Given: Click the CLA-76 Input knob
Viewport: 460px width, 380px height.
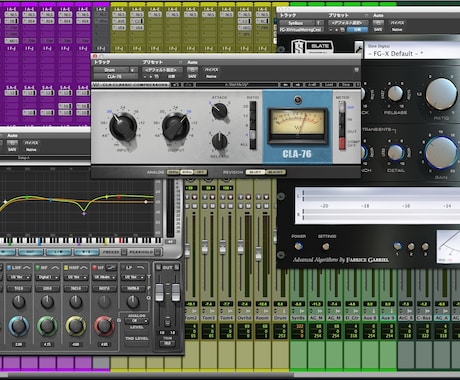Looking at the screenshot, I should click(123, 127).
